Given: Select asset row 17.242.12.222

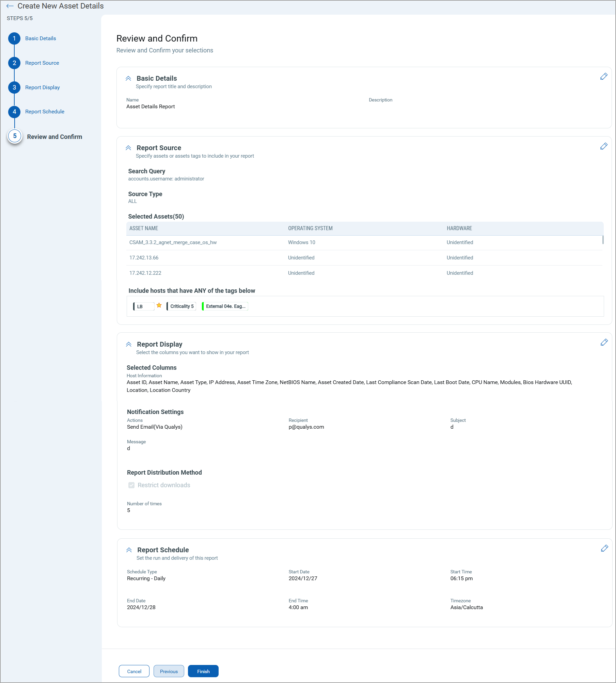Looking at the screenshot, I should (364, 273).
